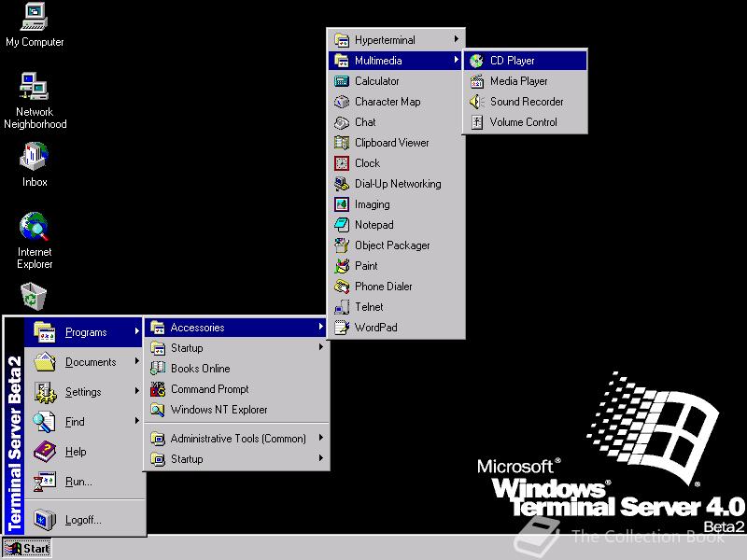Click the Phone Dialer icon
Viewport: 747px width, 560px height.
tap(342, 287)
